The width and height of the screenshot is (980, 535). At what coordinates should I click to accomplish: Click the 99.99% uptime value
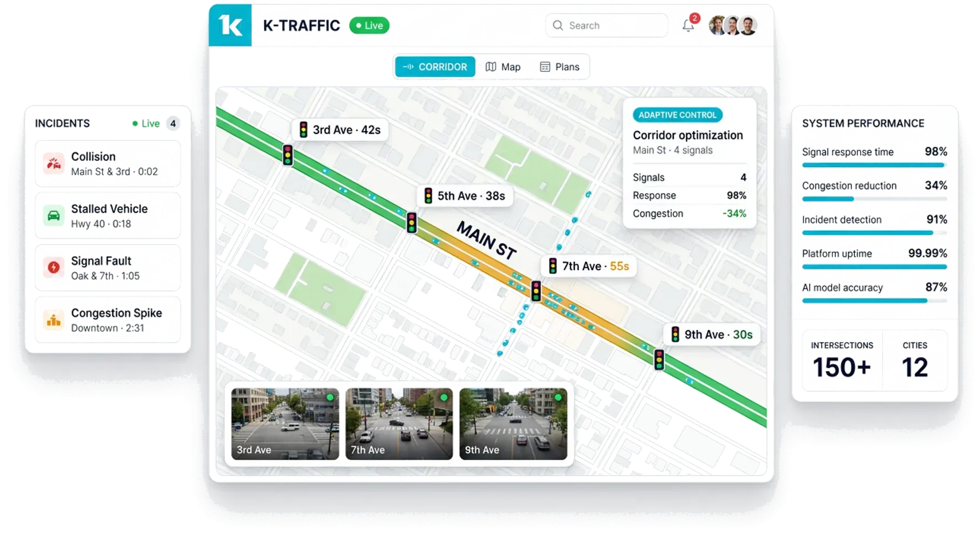pos(928,253)
